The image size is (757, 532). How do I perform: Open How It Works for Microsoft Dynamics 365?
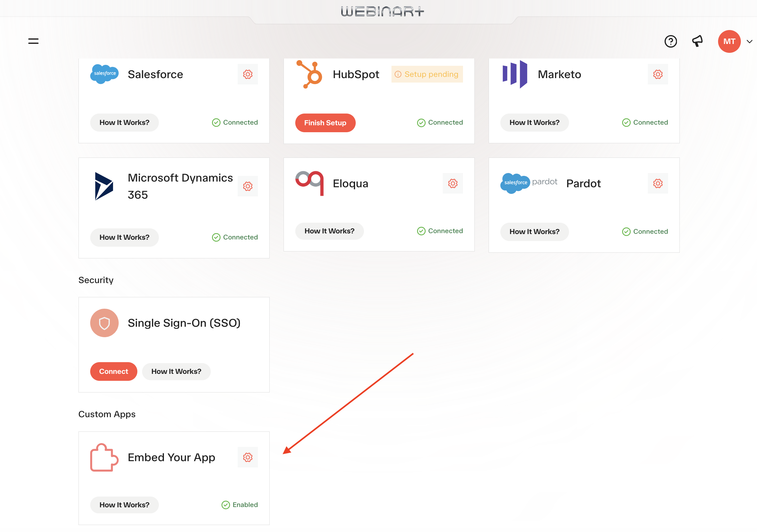pos(124,237)
